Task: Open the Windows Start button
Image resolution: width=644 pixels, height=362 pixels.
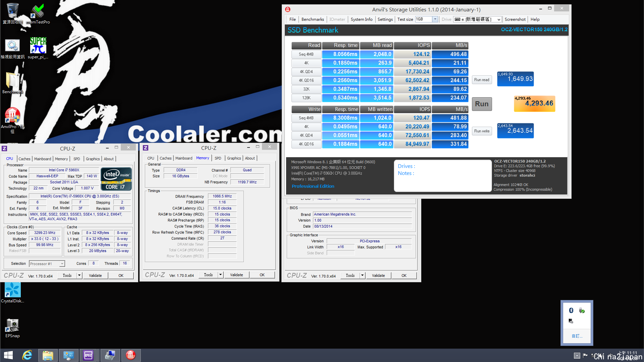Action: click(8, 355)
